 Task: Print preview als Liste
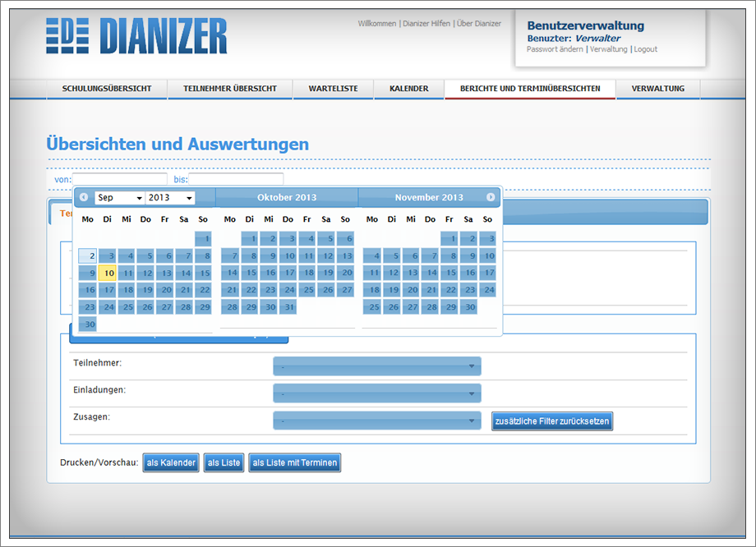point(224,462)
